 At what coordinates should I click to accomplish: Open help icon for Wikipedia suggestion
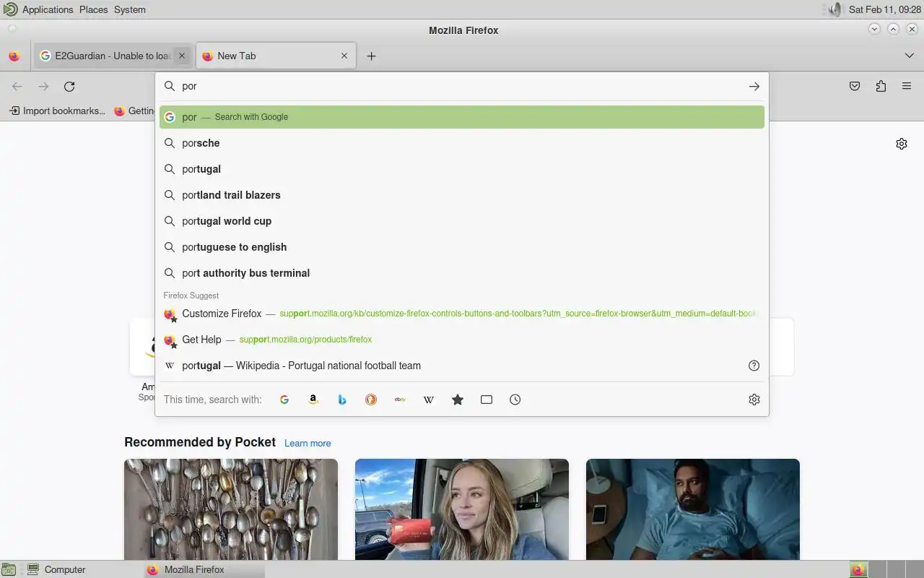754,366
